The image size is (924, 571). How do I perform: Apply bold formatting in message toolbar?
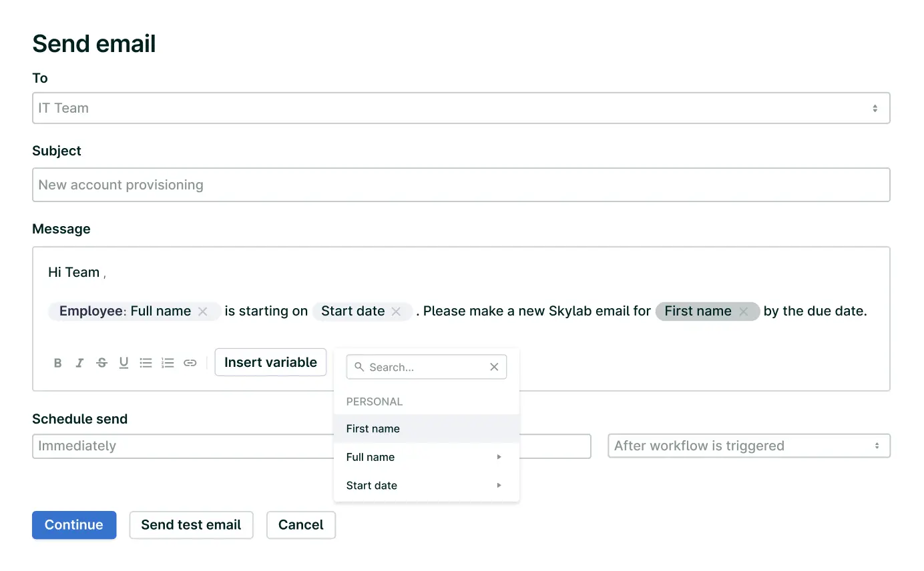[x=58, y=363]
